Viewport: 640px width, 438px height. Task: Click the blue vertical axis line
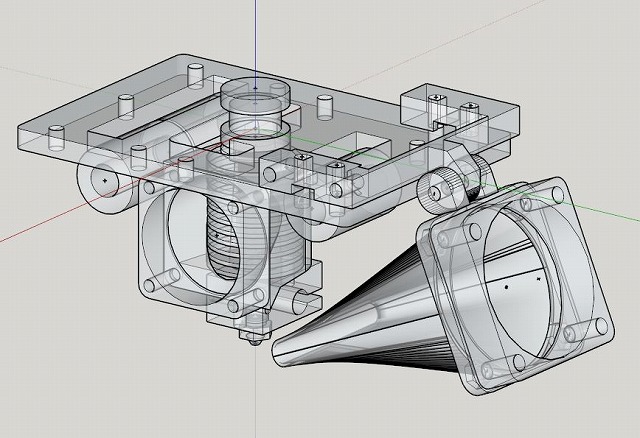coord(256,37)
